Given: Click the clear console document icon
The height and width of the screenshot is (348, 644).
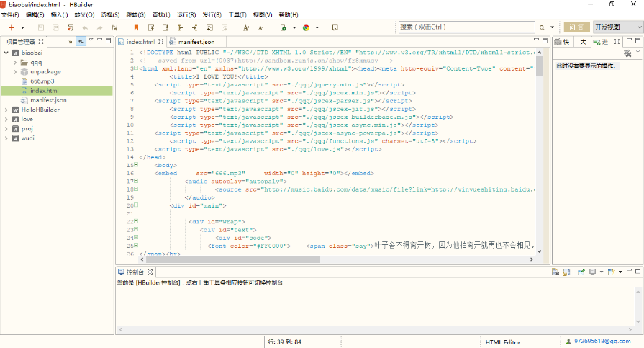Looking at the screenshot, I should pos(555,272).
